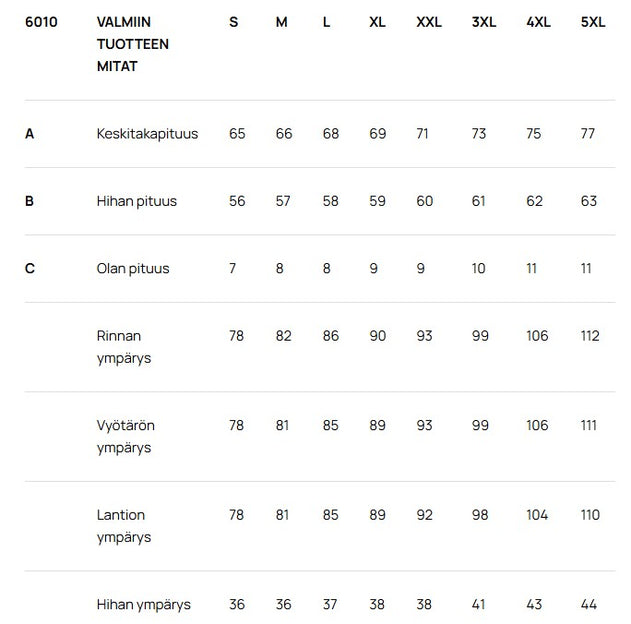Click row letter C

pos(30,268)
